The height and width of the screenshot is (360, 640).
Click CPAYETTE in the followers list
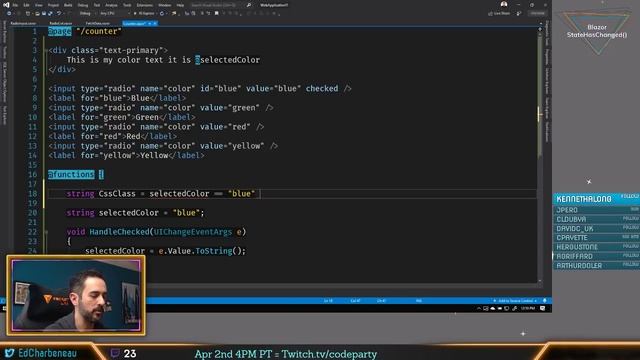coord(572,238)
